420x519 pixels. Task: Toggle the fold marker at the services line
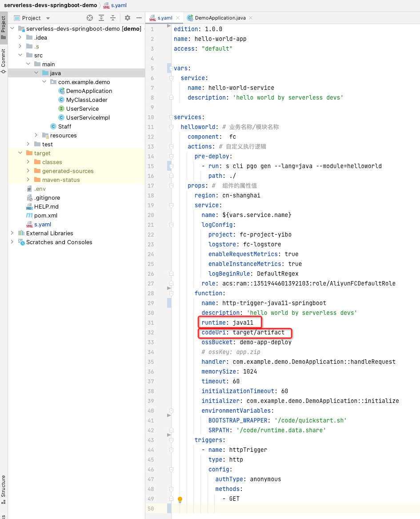[x=172, y=117]
